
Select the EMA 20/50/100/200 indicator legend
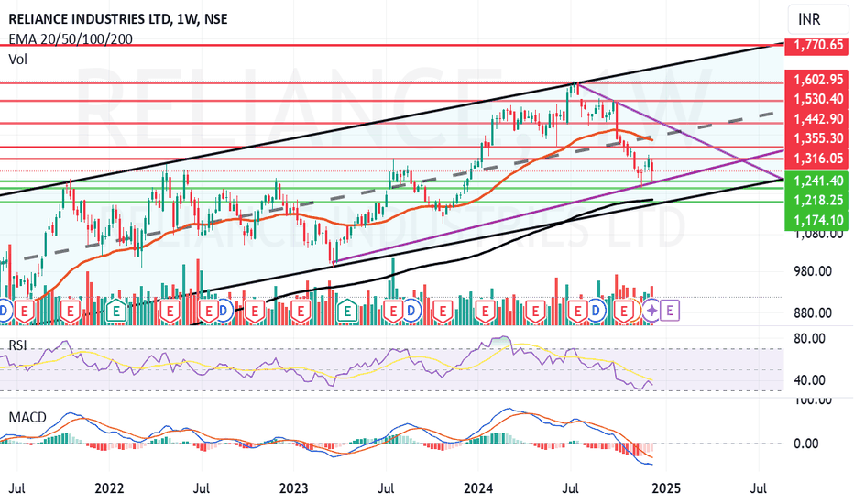[x=71, y=39]
